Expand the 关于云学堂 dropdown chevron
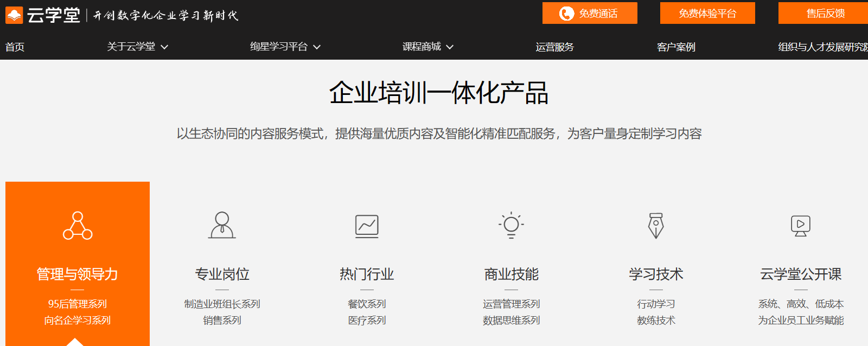This screenshot has height=346, width=868. 164,47
